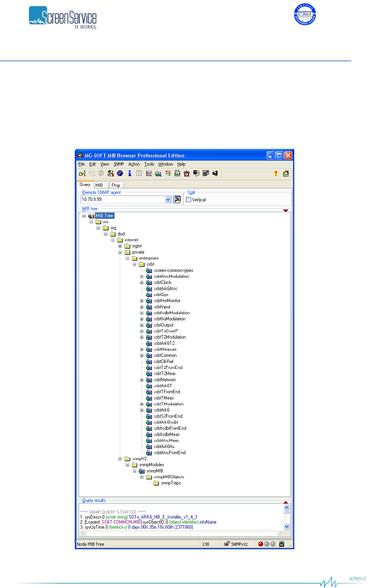
Task: Open the Tools menu
Action: (x=149, y=164)
